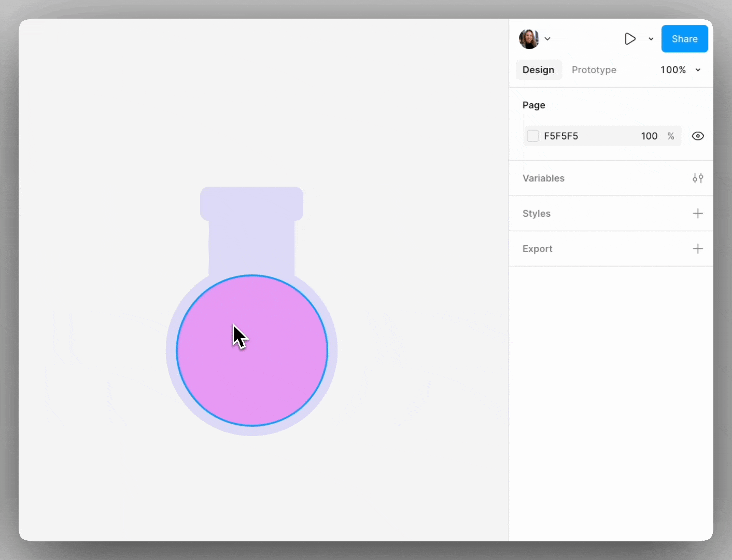732x560 pixels.
Task: Click the Variables section label
Action: point(543,178)
